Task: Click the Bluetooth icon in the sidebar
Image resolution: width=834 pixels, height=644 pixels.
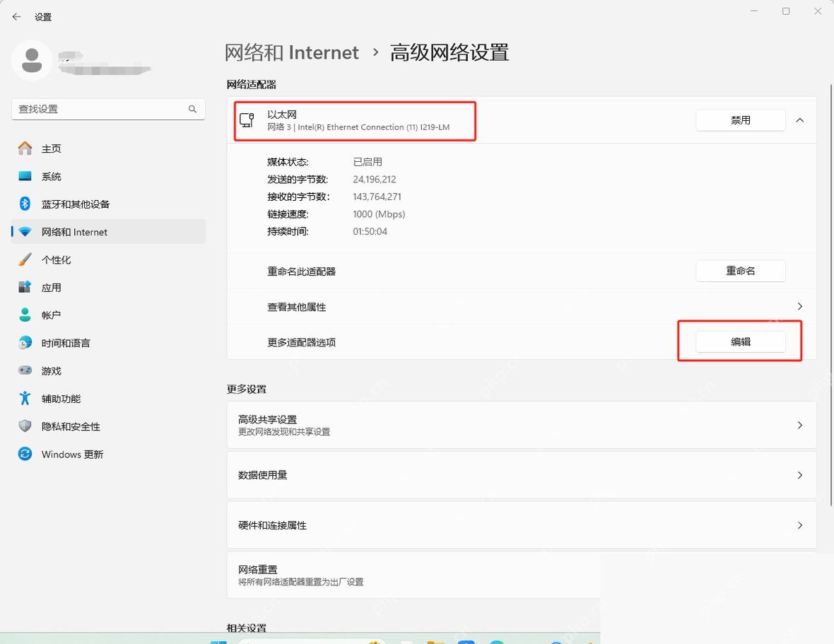Action: click(25, 204)
